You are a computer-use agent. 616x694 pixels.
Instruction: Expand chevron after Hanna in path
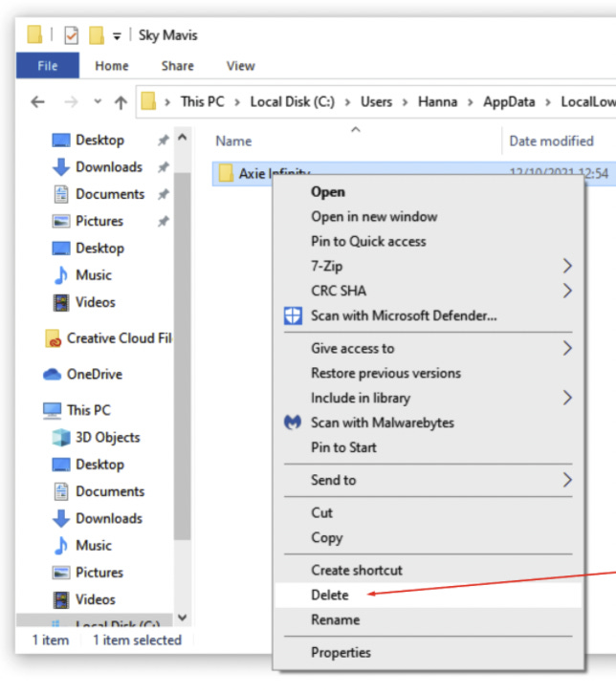click(471, 102)
